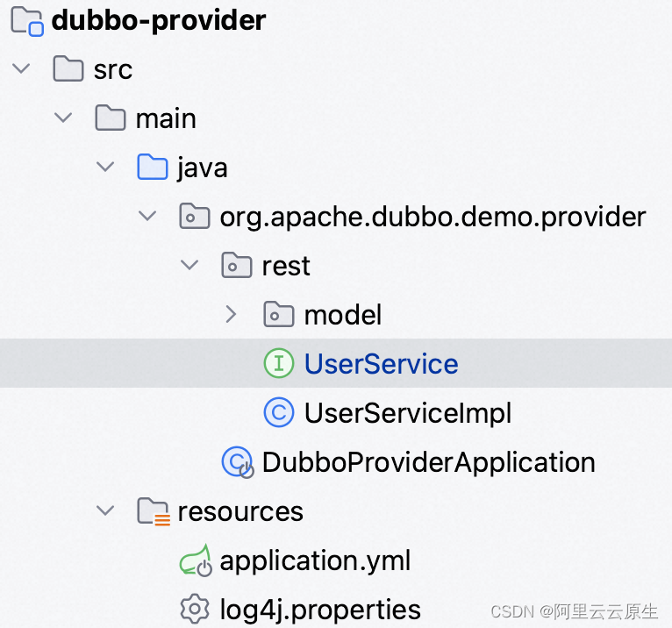Viewport: 672px width, 628px height.
Task: Click the model package icon
Action: tap(279, 315)
